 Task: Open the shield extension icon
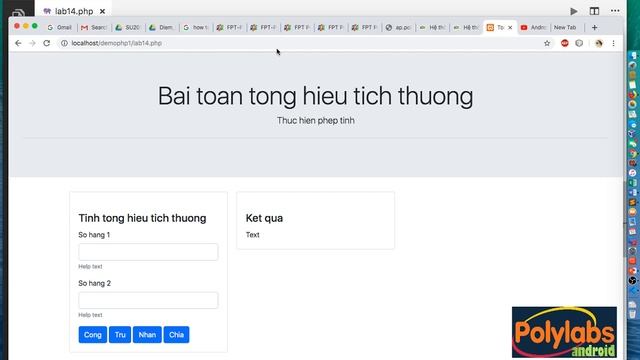click(x=579, y=43)
